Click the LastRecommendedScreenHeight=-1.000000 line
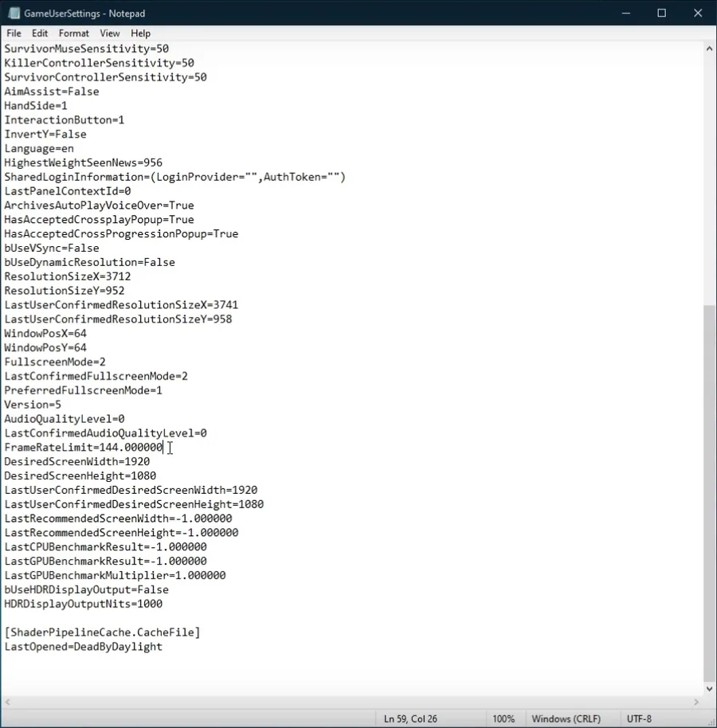The width and height of the screenshot is (717, 728). point(121,533)
